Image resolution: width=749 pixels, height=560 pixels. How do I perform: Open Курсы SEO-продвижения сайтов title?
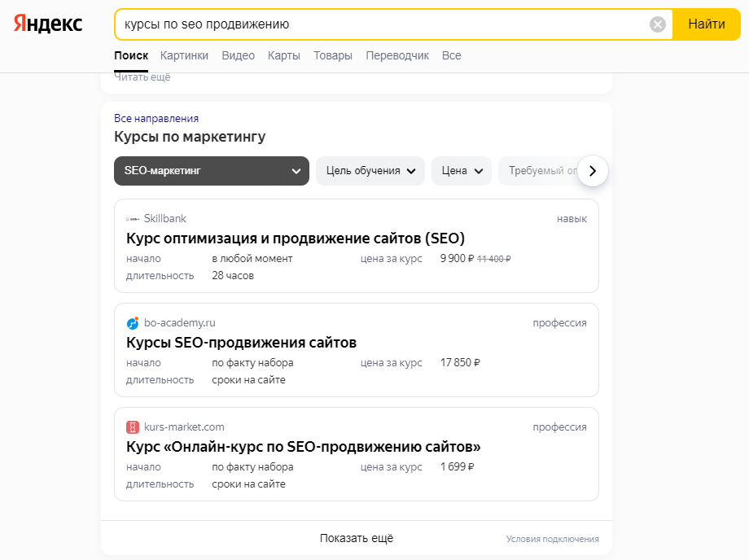point(241,343)
